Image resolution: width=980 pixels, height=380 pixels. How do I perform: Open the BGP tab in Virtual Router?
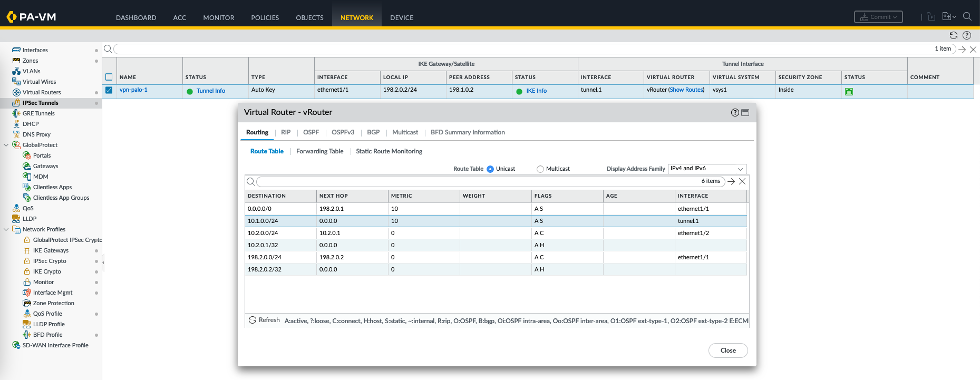[373, 132]
